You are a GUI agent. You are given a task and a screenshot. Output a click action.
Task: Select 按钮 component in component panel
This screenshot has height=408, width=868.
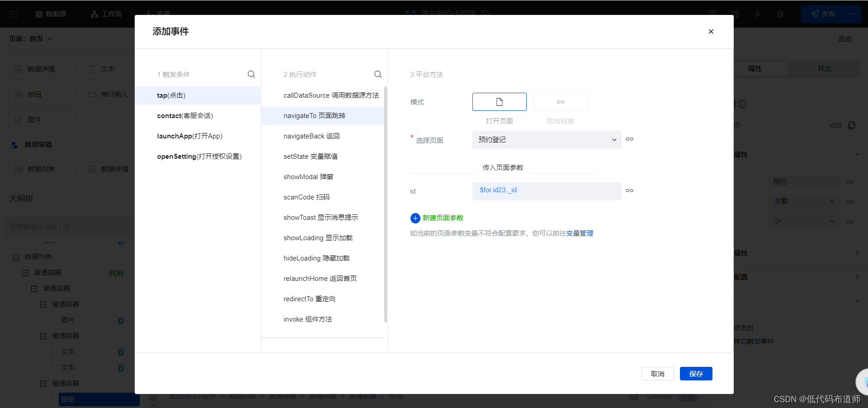(x=42, y=95)
